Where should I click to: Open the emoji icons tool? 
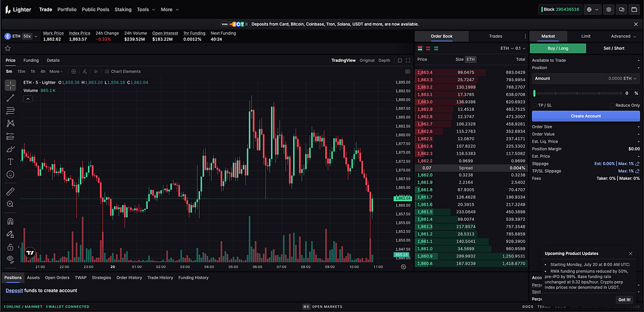pyautogui.click(x=10, y=174)
